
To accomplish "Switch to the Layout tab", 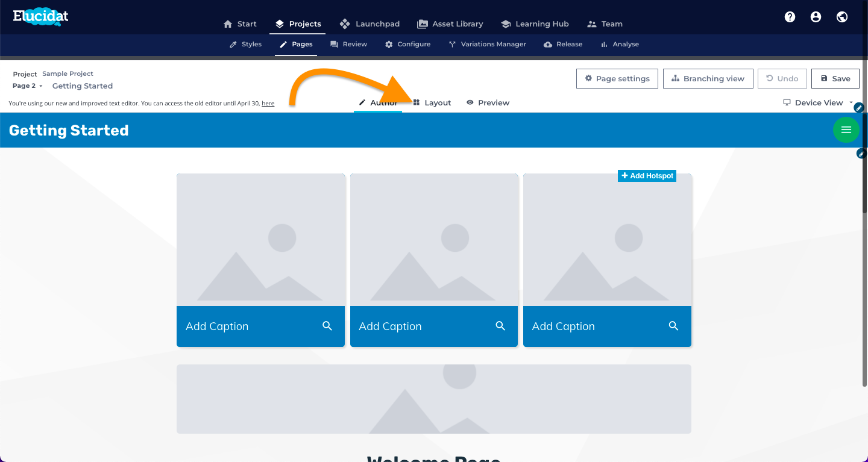I will click(x=432, y=103).
